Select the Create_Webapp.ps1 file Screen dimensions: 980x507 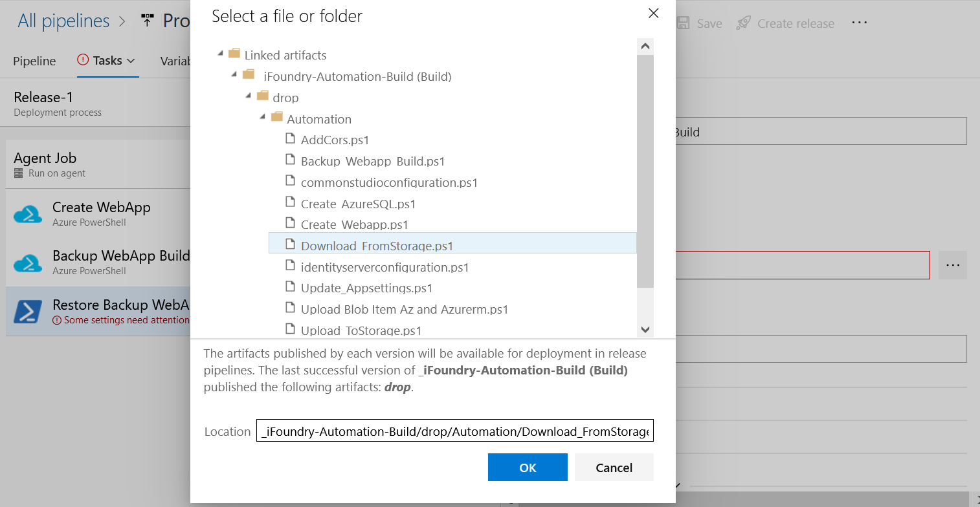[x=355, y=224]
